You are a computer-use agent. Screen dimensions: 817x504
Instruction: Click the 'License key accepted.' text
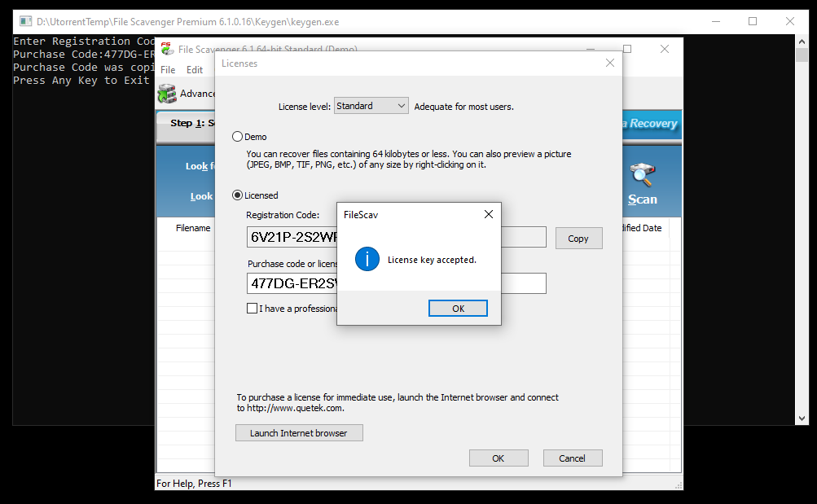tap(432, 260)
